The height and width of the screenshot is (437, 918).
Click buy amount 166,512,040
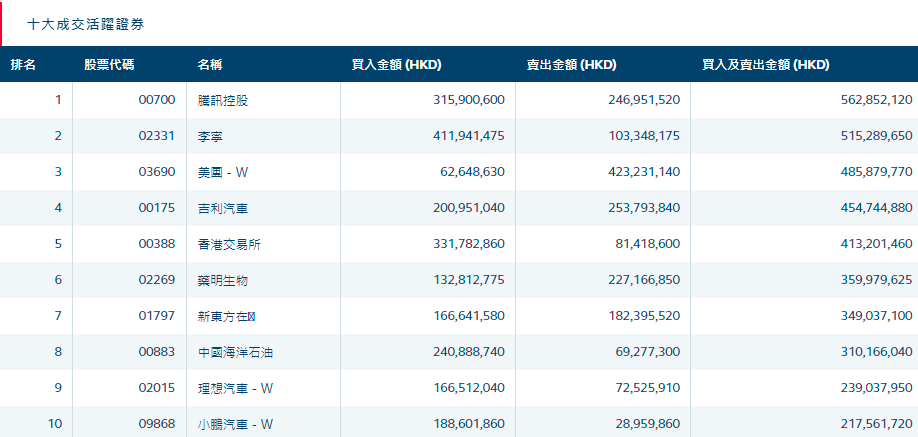[x=469, y=388]
